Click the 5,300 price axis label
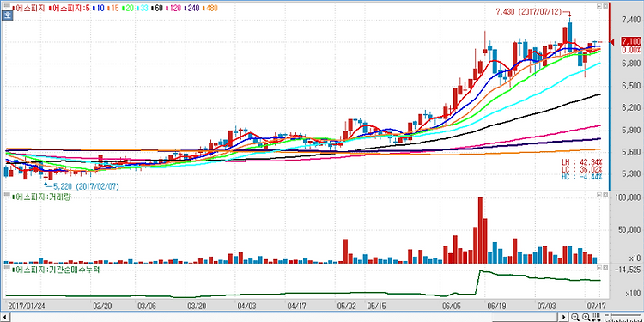644x322 pixels. coord(631,174)
